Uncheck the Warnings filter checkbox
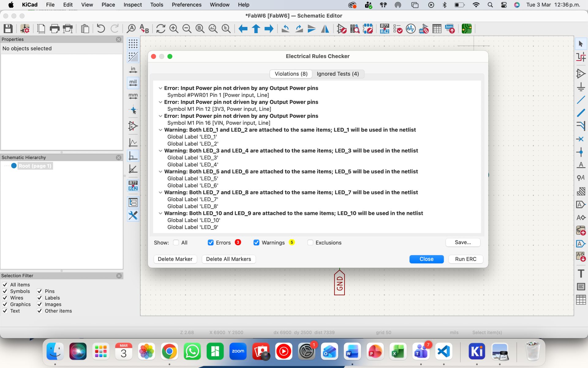Screen dimensions: 588x368 [x=256, y=243]
